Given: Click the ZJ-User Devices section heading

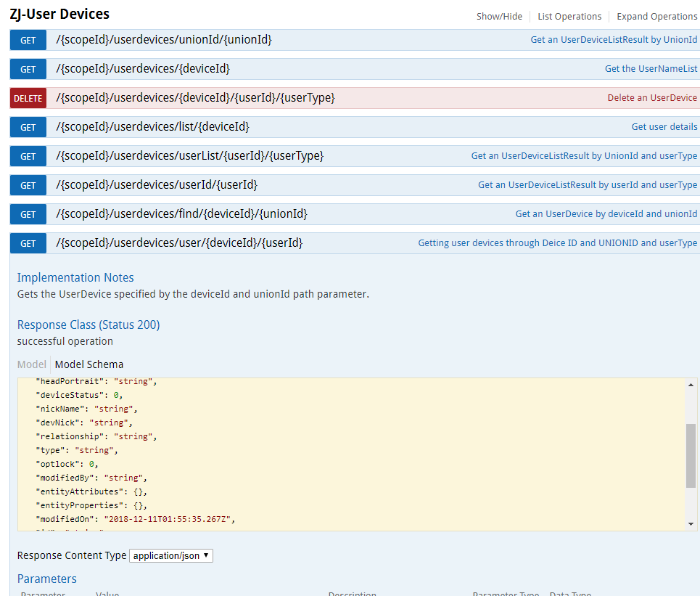Looking at the screenshot, I should click(59, 15).
